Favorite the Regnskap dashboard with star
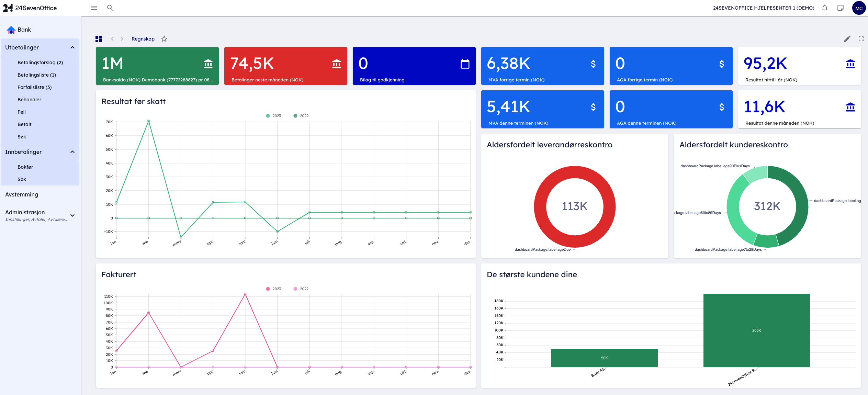 [x=164, y=39]
